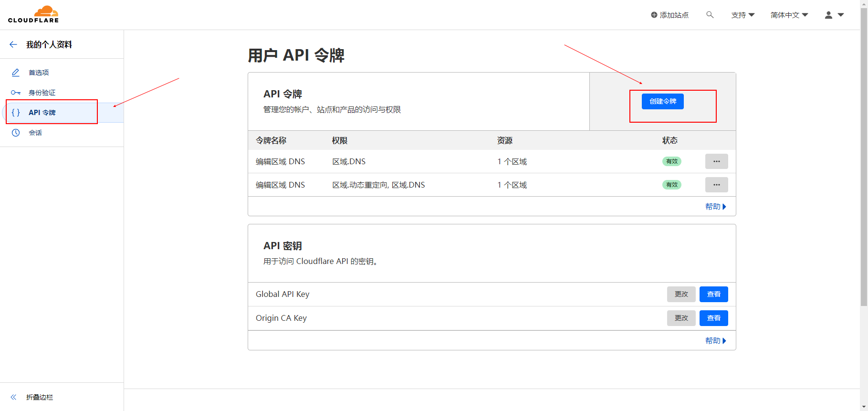The image size is (868, 411).
Task: Click 更改 for Global API Key
Action: (681, 294)
